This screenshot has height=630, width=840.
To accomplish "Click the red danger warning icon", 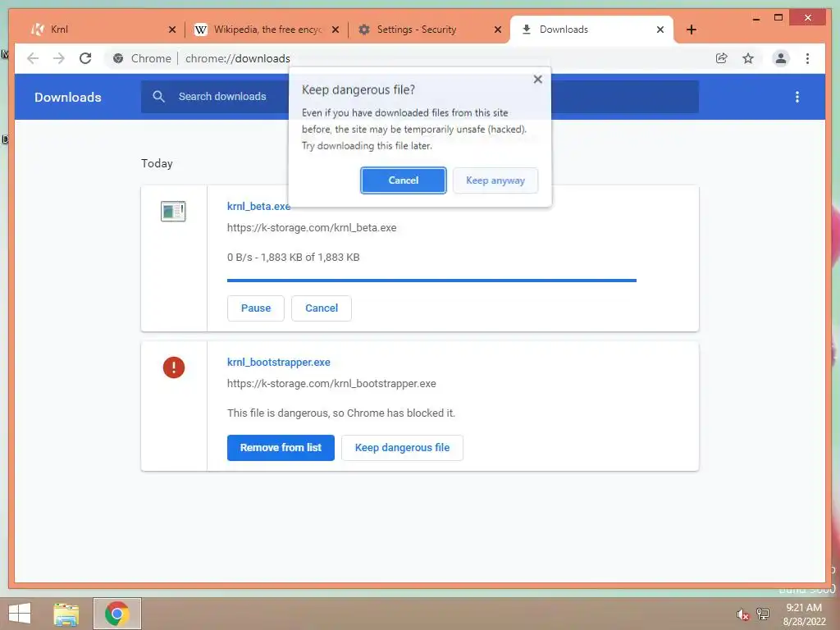I will tap(174, 367).
